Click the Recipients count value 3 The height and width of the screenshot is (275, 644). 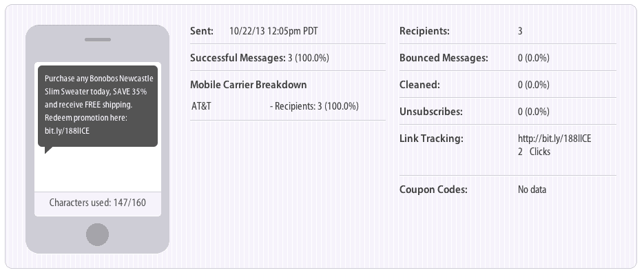[520, 31]
